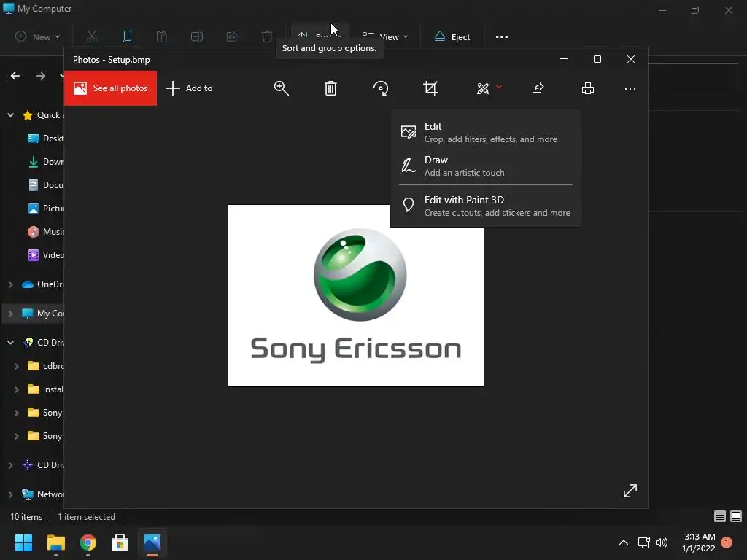Open the notification badge in the tray
Viewport: 747px width, 560px height.
pos(727,542)
